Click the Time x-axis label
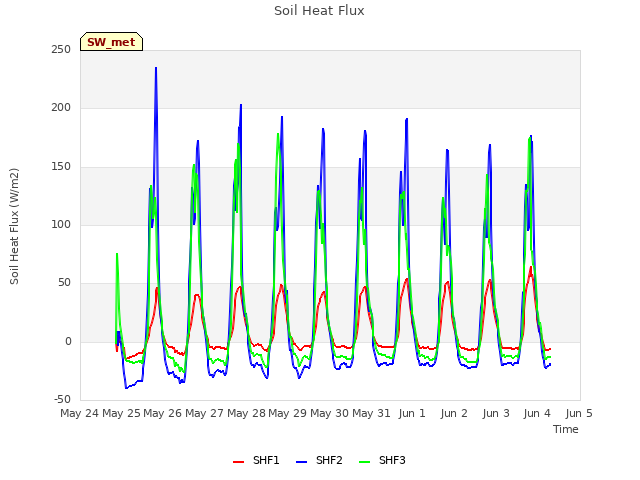 tap(566, 429)
